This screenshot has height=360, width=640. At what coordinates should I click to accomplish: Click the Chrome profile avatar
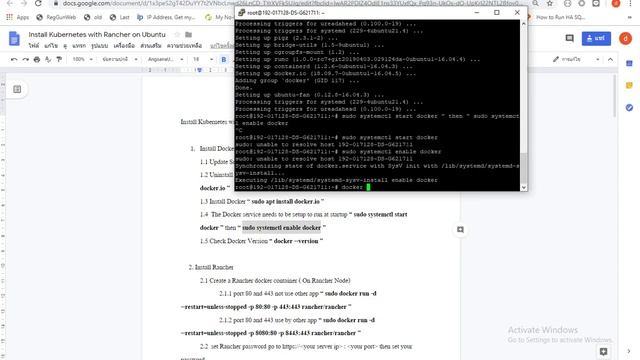(x=616, y=3)
